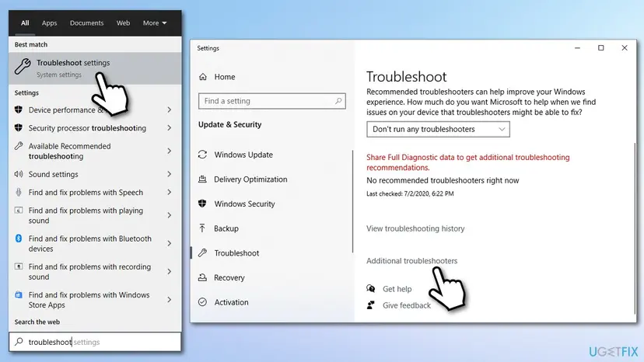The width and height of the screenshot is (644, 362).
Task: Click the Find a setting search field
Action: tap(272, 101)
